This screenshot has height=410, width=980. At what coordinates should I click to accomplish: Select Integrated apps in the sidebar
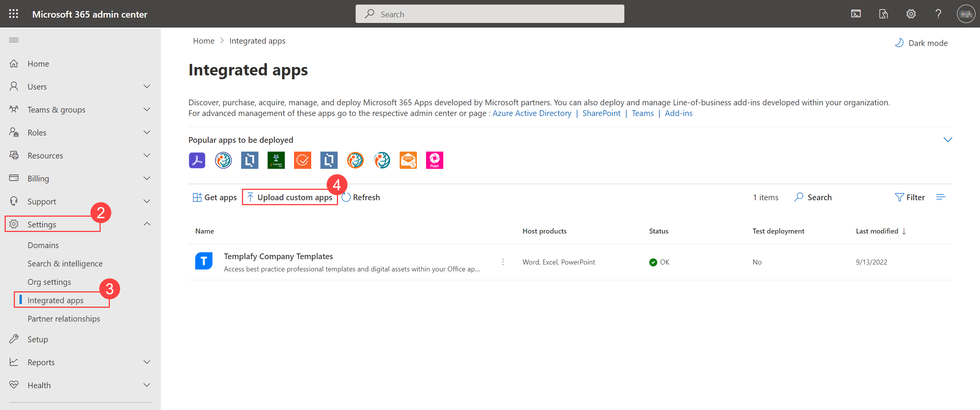[x=56, y=300]
